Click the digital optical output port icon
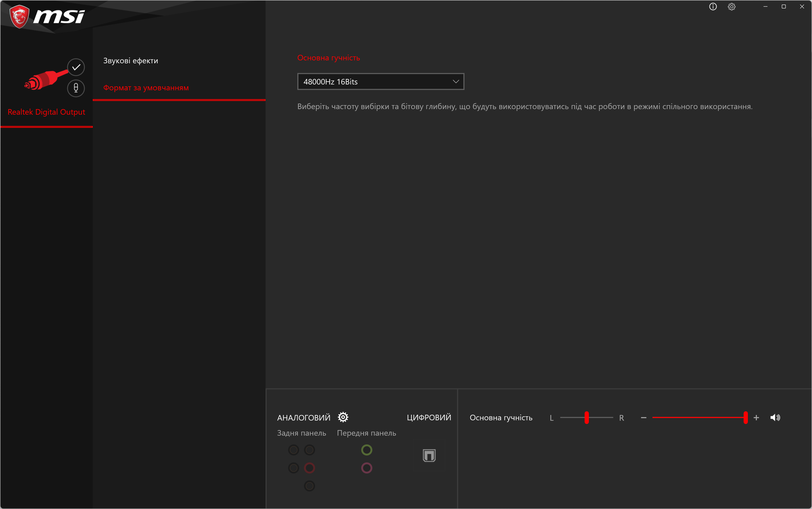812x509 pixels. tap(429, 455)
